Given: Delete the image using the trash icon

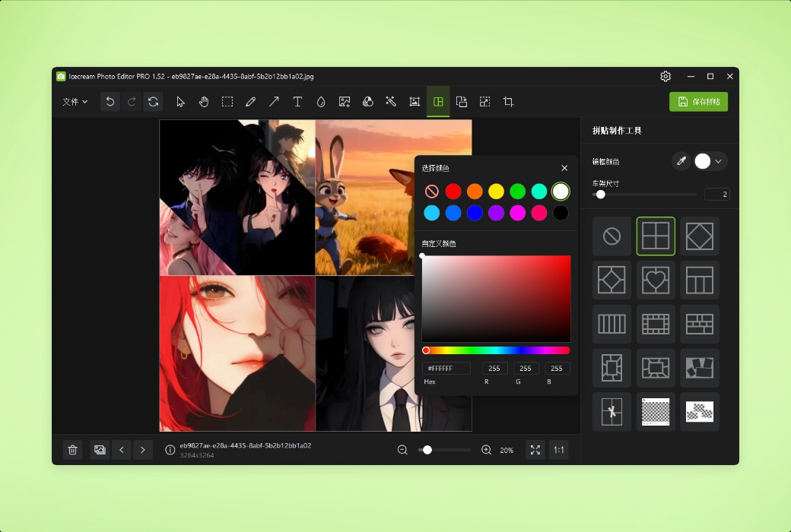Looking at the screenshot, I should click(x=72, y=450).
